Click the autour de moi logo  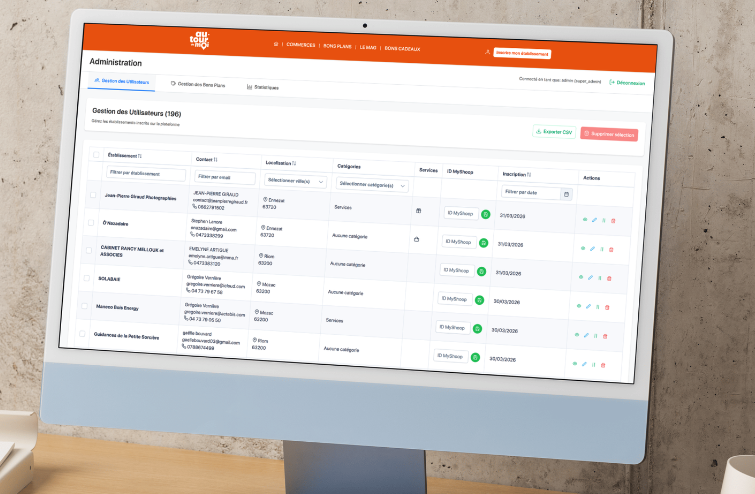(201, 41)
